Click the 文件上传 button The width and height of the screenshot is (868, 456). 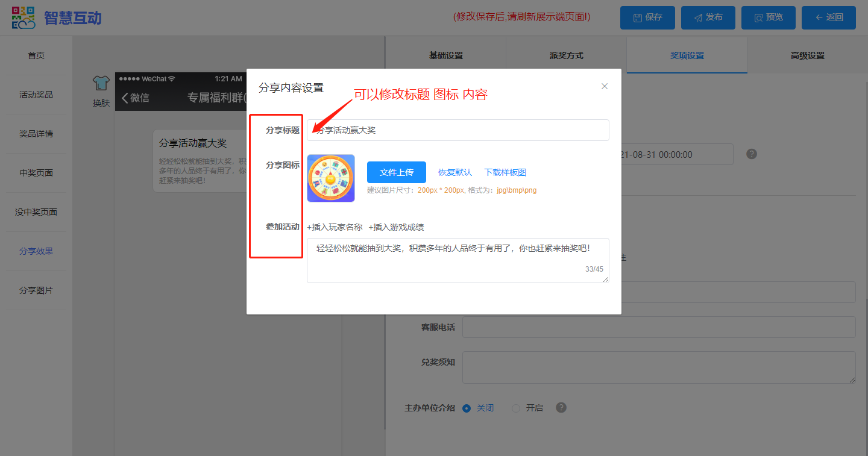(396, 172)
